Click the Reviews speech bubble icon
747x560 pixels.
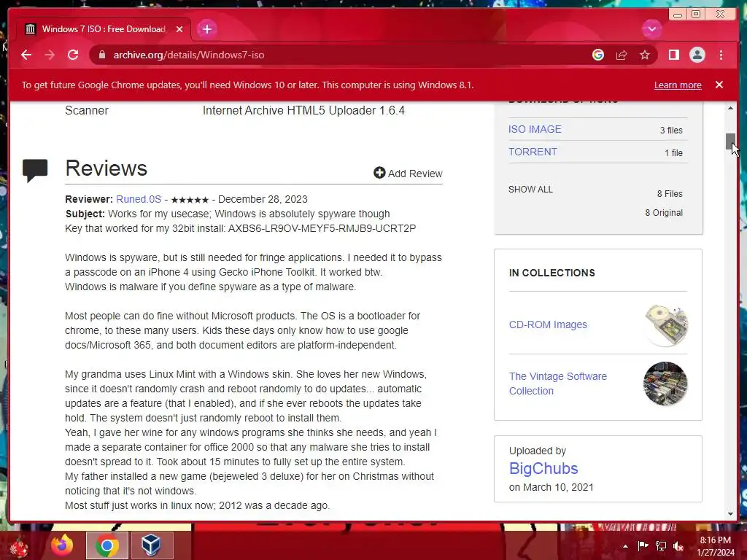click(35, 170)
